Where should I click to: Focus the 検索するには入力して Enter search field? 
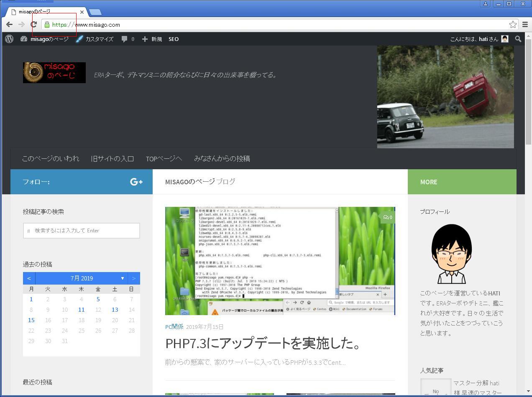(x=82, y=231)
